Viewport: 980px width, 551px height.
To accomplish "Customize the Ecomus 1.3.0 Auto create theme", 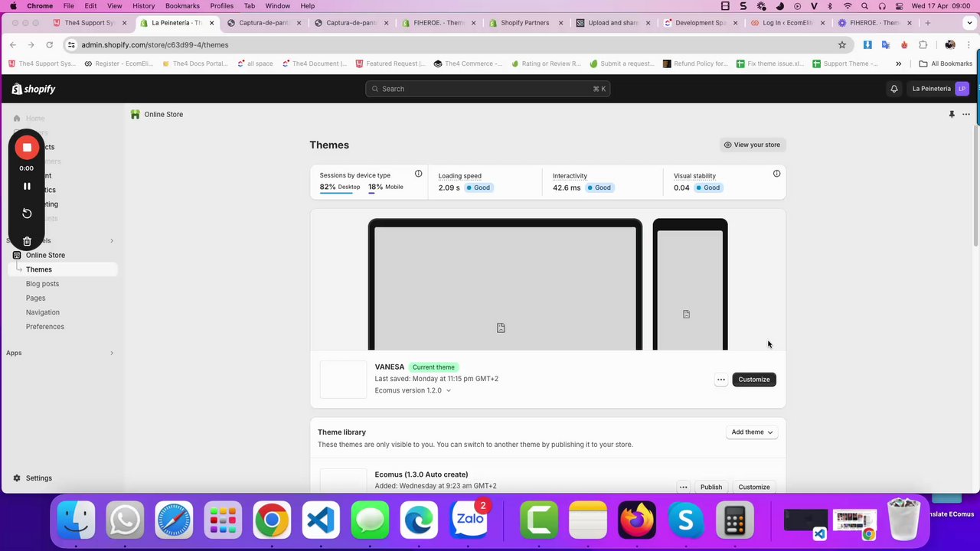I will pos(754,487).
